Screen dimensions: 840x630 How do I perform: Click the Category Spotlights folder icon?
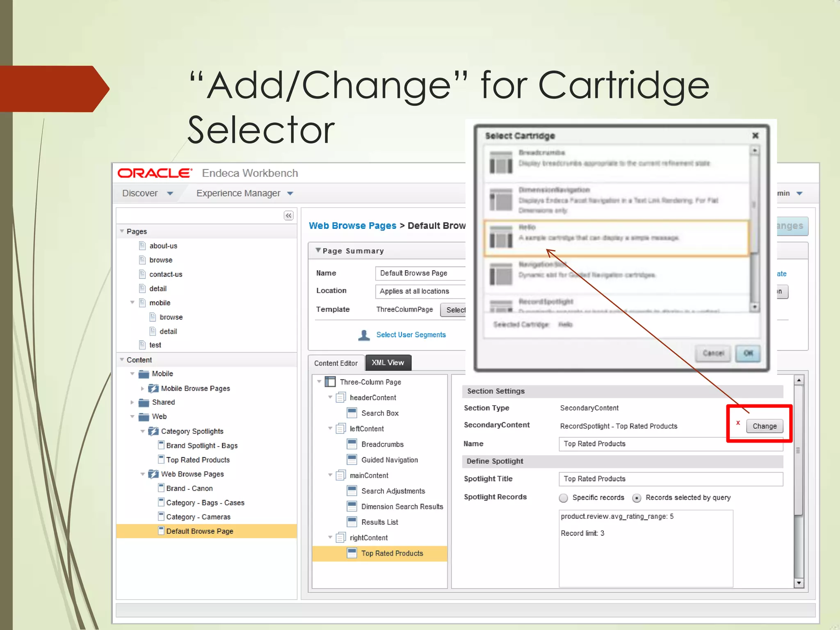[x=153, y=431]
